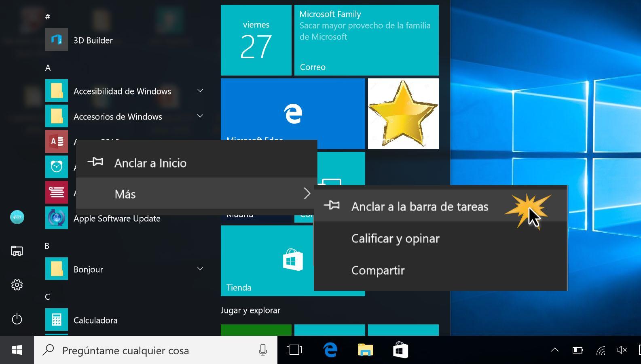This screenshot has width=641, height=364.
Task: Open File Explorer from the Start sidebar
Action: (17, 251)
